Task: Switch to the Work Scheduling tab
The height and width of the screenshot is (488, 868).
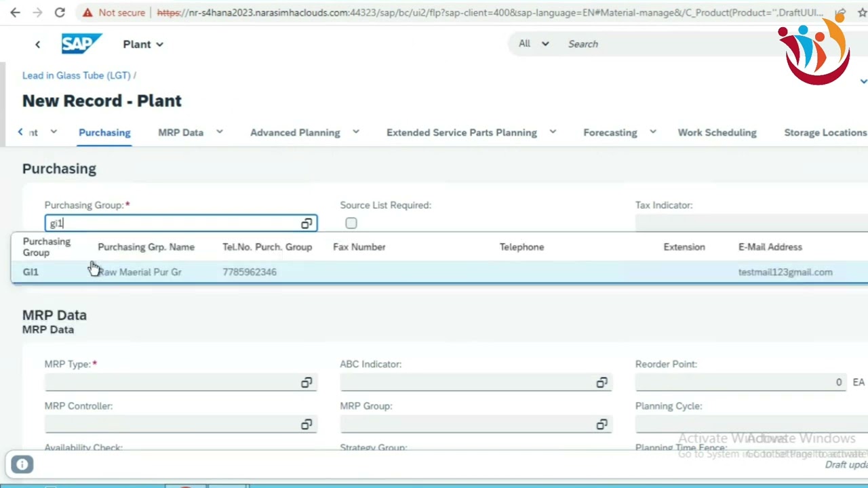Action: 717,132
